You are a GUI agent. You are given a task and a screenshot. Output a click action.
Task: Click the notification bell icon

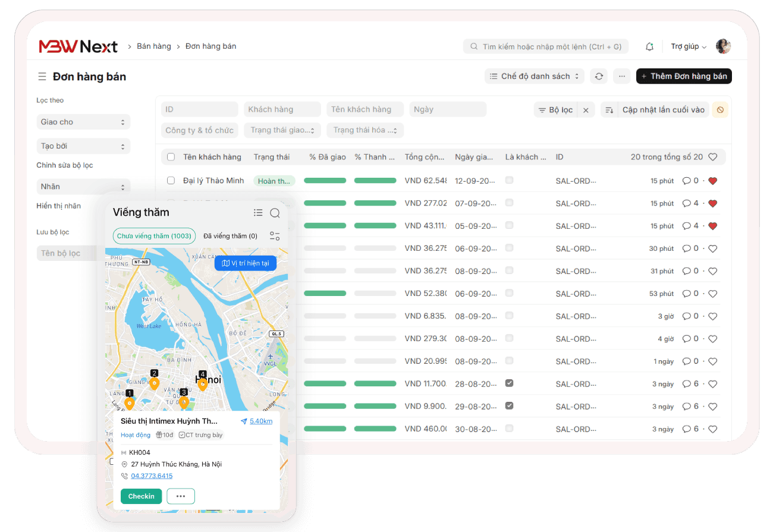point(649,46)
